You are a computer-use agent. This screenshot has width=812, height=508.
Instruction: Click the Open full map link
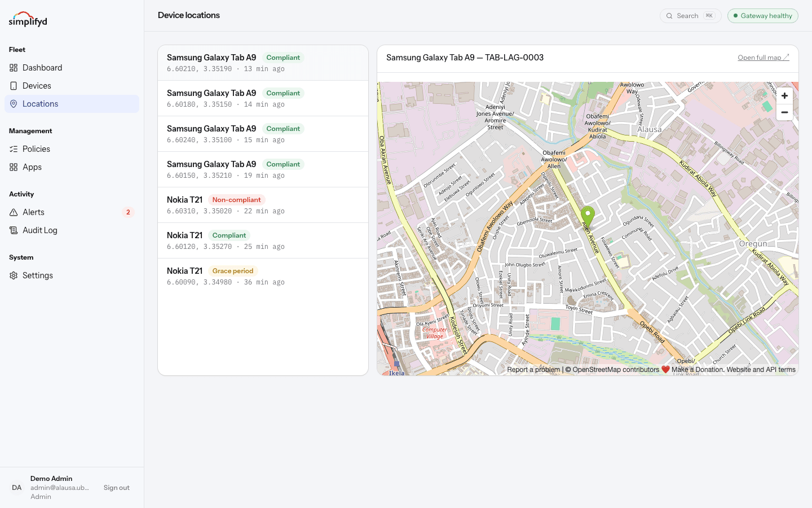tap(763, 58)
